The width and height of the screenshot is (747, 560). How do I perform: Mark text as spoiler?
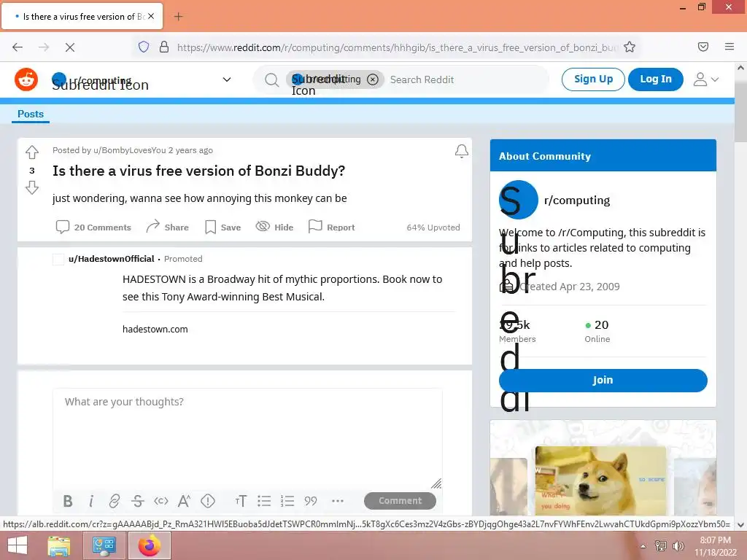[x=208, y=501]
